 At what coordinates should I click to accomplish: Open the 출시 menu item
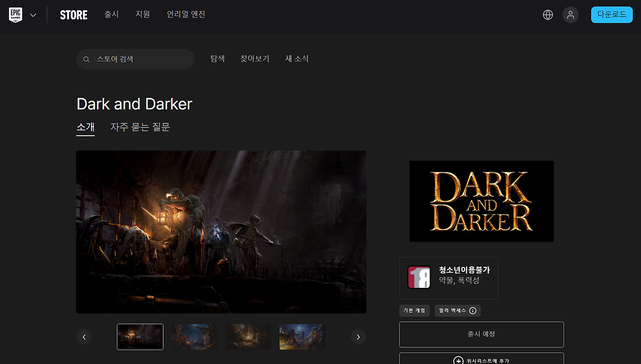tap(111, 15)
